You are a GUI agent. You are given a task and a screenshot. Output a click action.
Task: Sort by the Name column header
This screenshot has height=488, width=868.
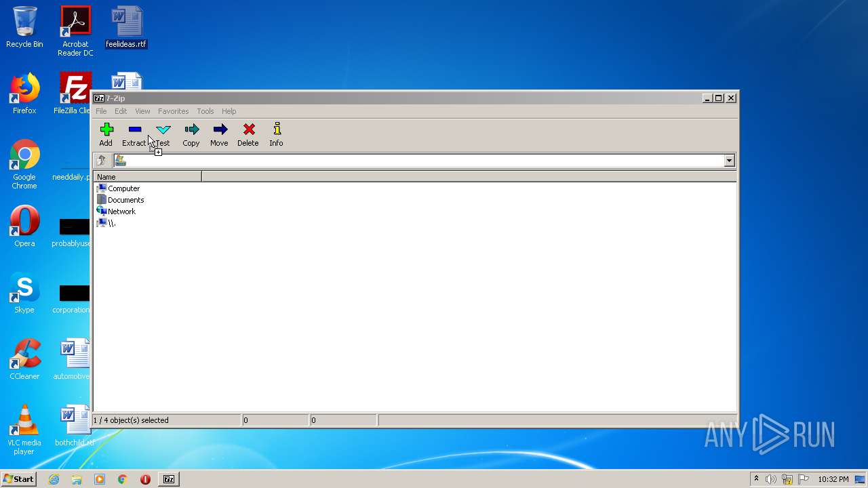click(147, 177)
